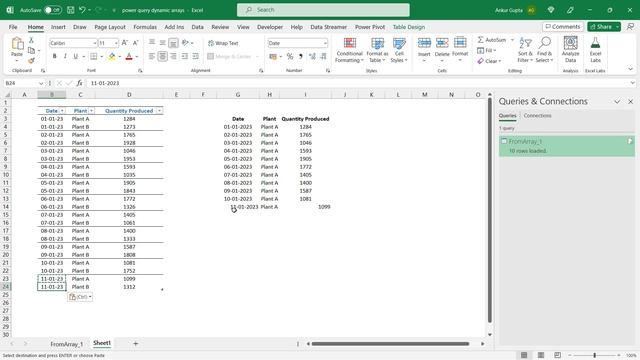Open Sort & Filter menu

525,50
